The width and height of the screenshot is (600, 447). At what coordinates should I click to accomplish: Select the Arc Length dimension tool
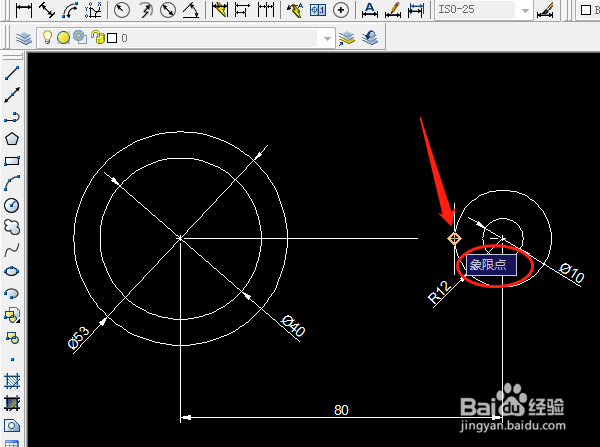coord(70,10)
